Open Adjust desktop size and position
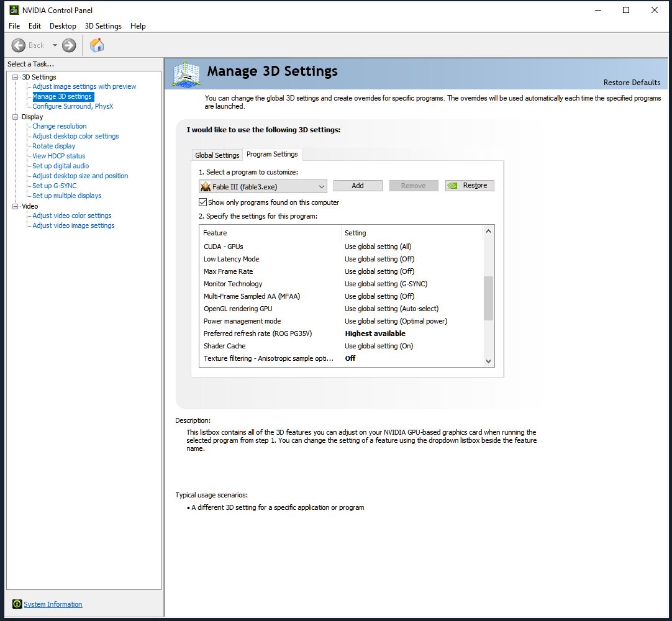This screenshot has height=621, width=672. pos(81,176)
